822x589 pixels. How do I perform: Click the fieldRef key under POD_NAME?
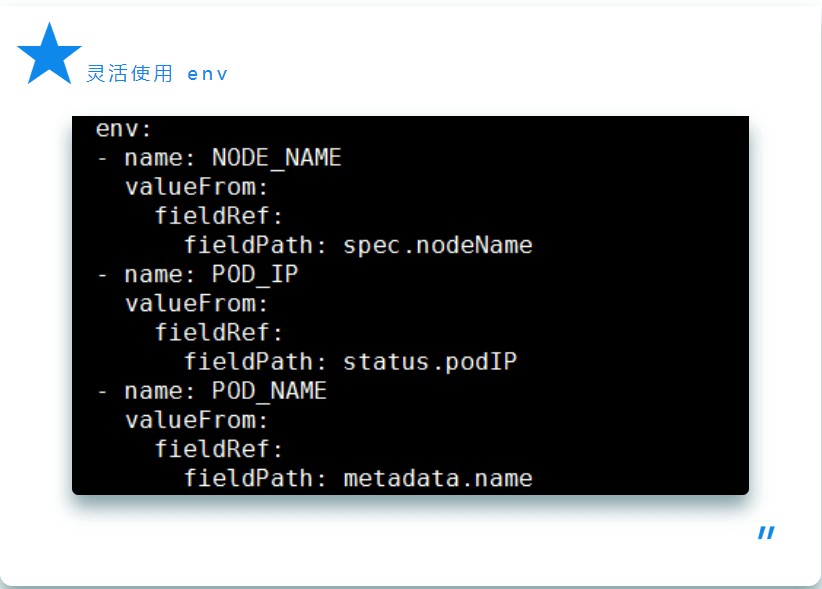pos(219,449)
